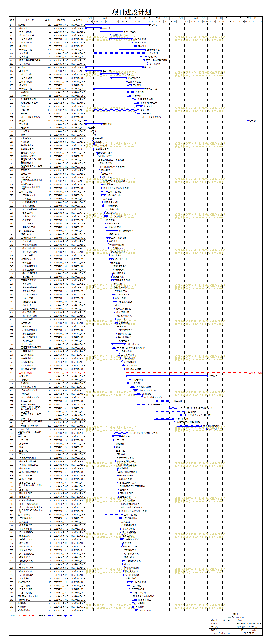This screenshot has height=644, width=271.
Task: Click the 编制人 label in the title block
Action: pos(214,620)
